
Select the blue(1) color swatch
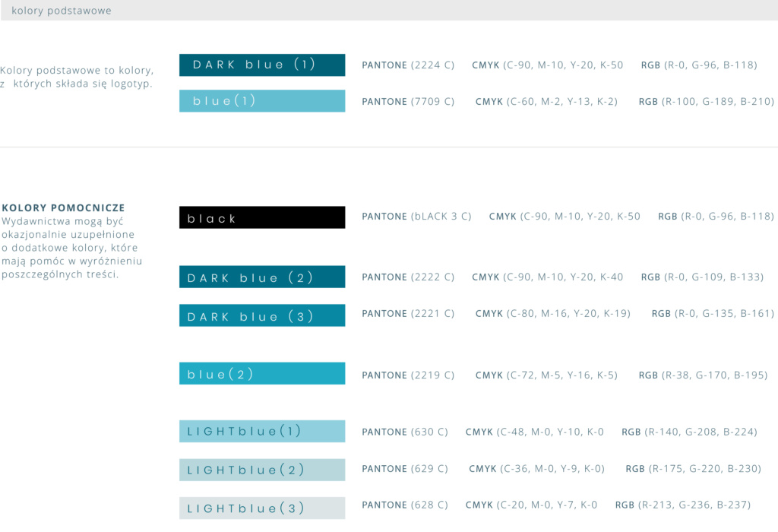(x=262, y=101)
